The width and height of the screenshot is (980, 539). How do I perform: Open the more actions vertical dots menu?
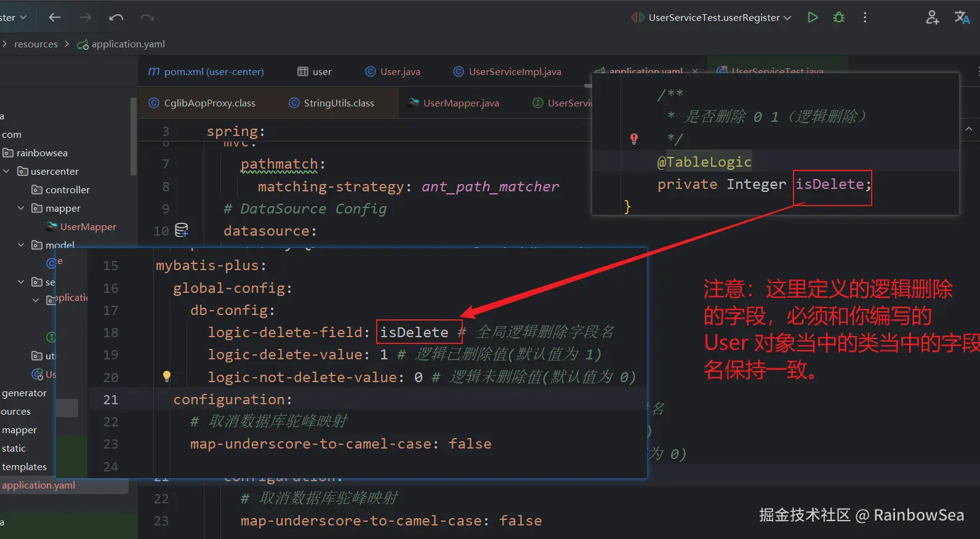click(x=865, y=17)
